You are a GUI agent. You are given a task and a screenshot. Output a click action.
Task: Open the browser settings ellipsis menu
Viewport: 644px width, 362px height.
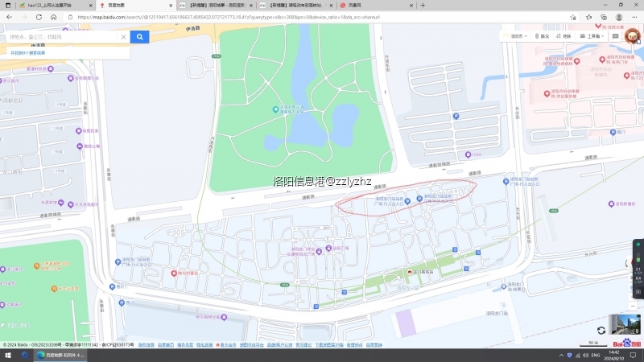[634, 17]
